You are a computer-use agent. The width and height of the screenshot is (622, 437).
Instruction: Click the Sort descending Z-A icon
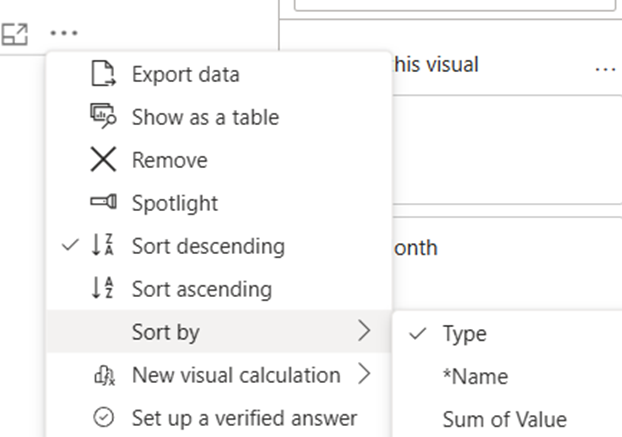(103, 246)
